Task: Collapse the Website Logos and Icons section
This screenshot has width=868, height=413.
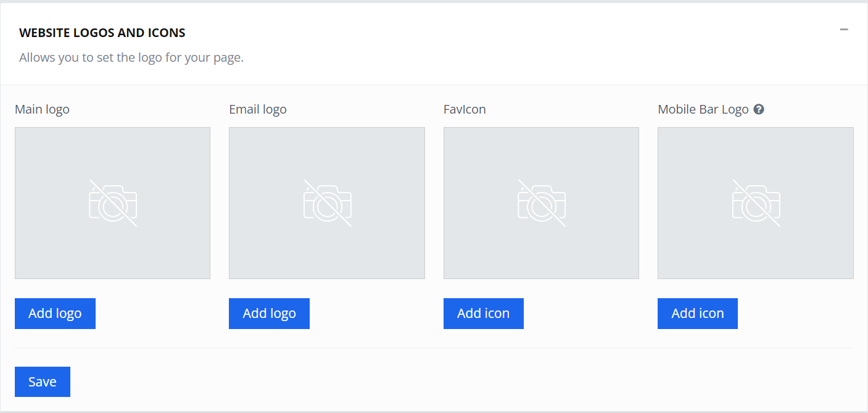Action: click(844, 30)
